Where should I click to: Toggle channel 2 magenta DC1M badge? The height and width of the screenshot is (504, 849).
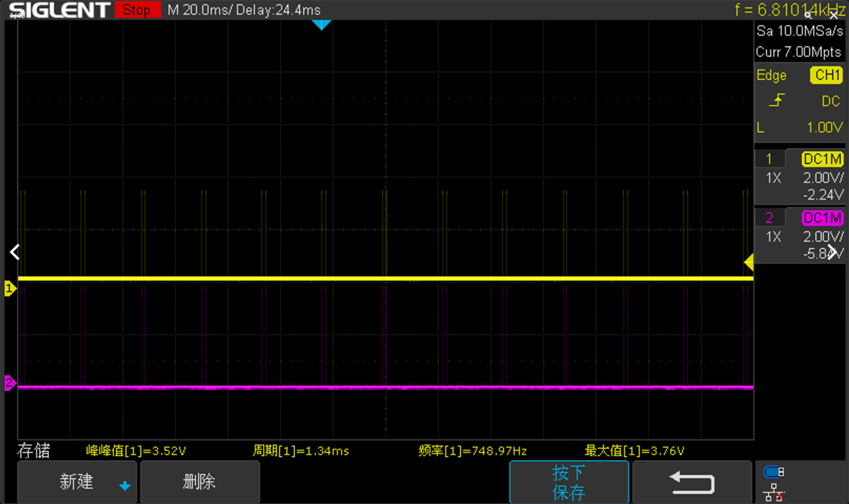click(823, 218)
